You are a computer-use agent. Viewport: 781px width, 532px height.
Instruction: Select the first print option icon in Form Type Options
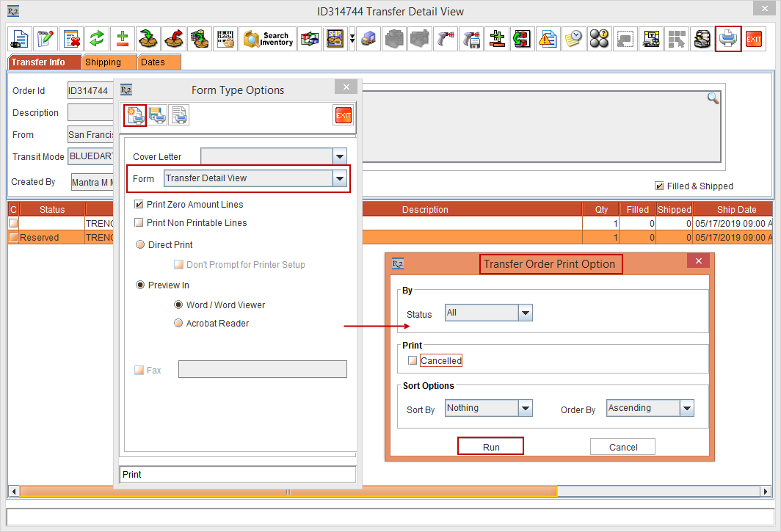coord(134,114)
